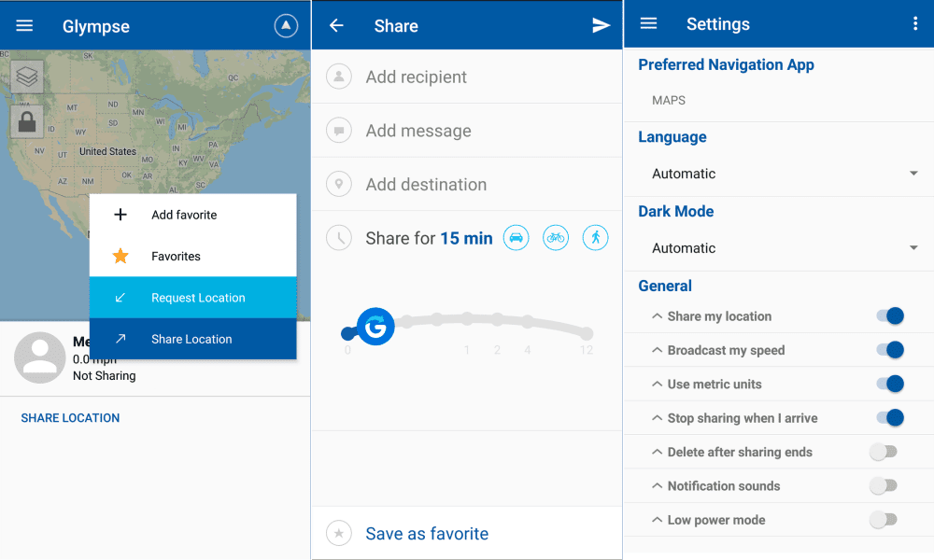Enable Low power mode switch

883,520
